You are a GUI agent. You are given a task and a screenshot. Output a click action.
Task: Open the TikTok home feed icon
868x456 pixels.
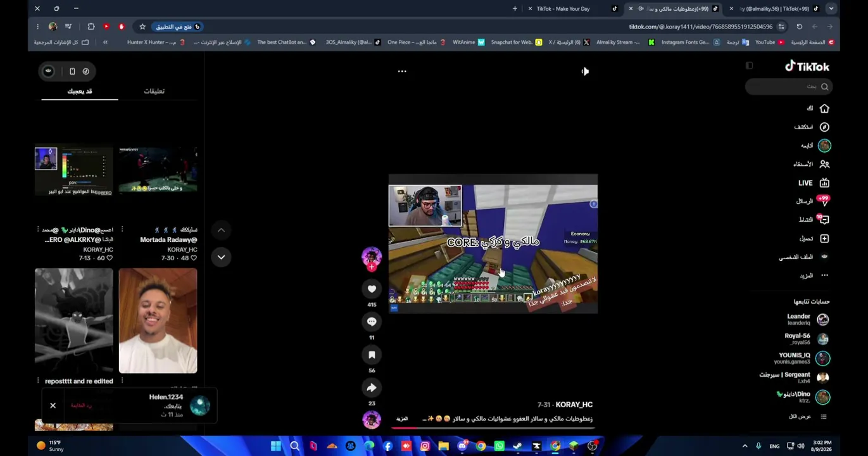coord(824,108)
